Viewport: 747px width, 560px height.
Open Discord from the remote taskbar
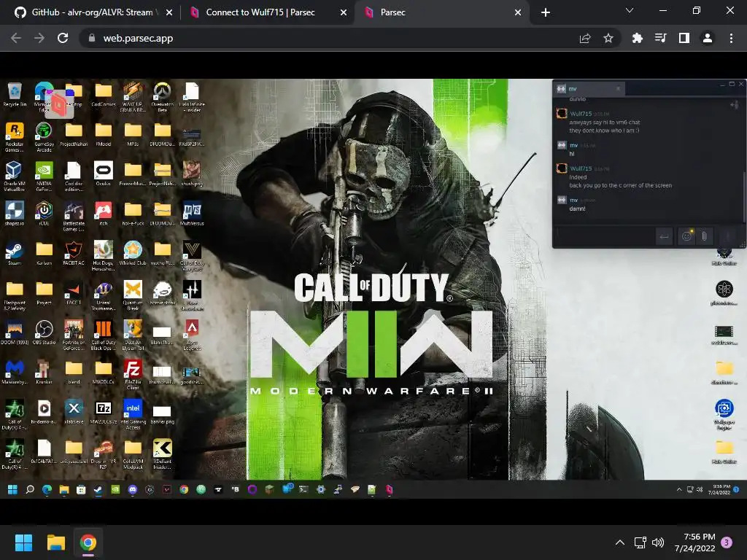click(x=133, y=489)
